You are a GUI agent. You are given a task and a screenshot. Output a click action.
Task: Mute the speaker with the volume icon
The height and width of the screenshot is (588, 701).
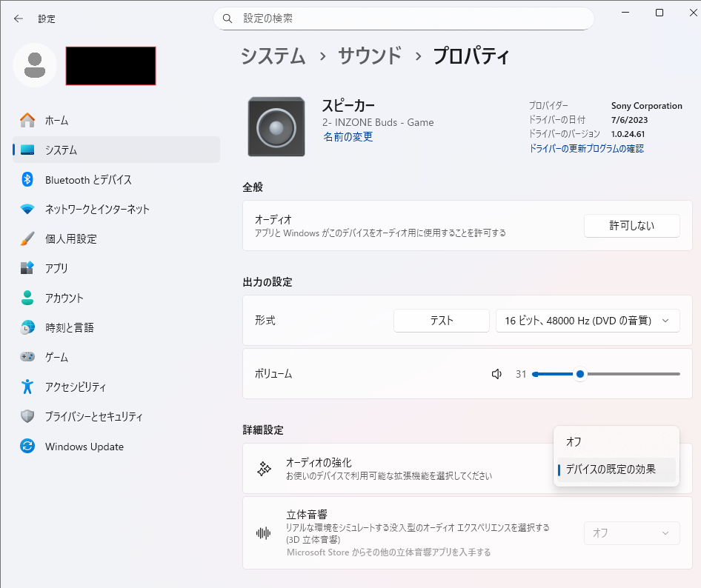coord(497,374)
